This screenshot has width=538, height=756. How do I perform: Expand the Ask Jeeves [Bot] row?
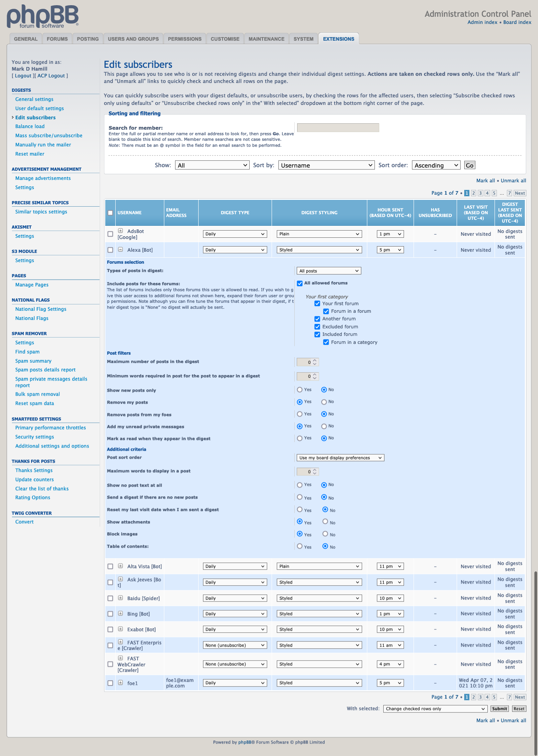pyautogui.click(x=120, y=579)
